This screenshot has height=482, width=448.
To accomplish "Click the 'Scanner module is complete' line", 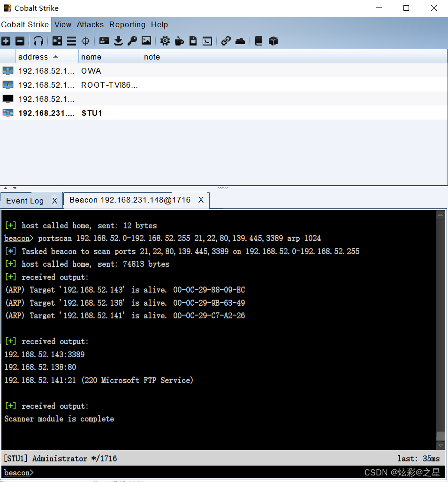I will [59, 419].
